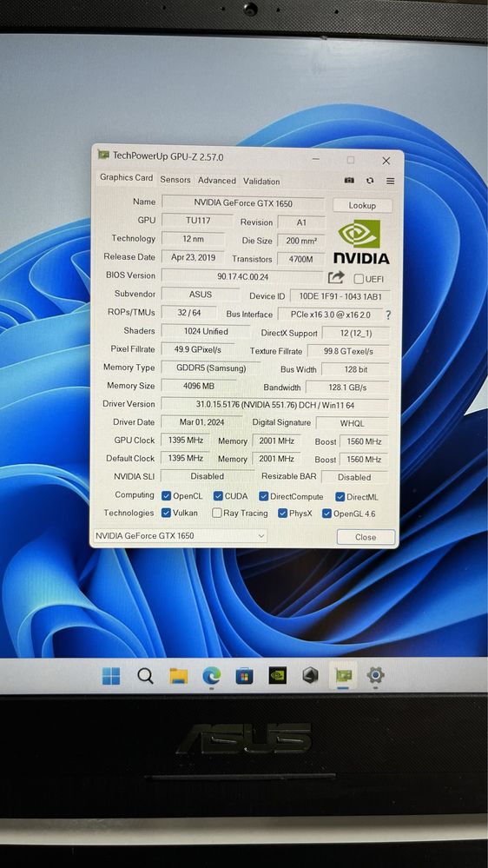Toggle the Ray Tracing checkbox
This screenshot has width=488, height=868.
[x=217, y=514]
